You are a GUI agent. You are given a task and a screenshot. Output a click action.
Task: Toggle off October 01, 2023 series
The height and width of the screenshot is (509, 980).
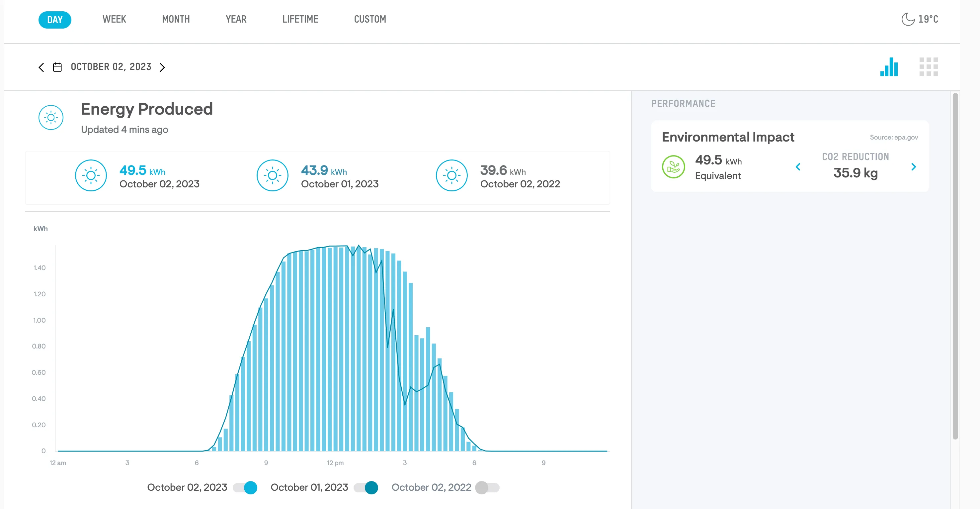[x=366, y=488]
